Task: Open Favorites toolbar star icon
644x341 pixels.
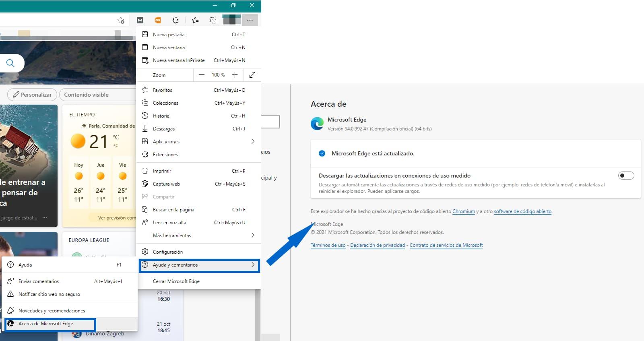Action: click(195, 20)
